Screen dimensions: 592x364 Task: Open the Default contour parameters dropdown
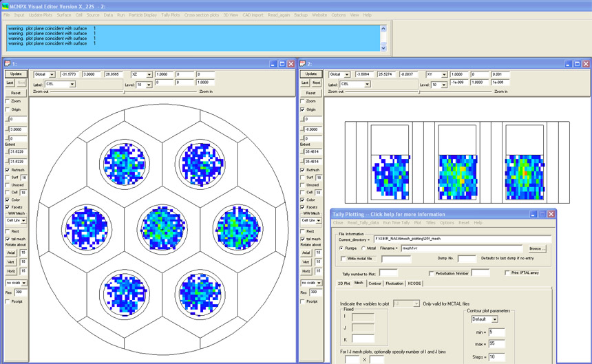coord(494,319)
